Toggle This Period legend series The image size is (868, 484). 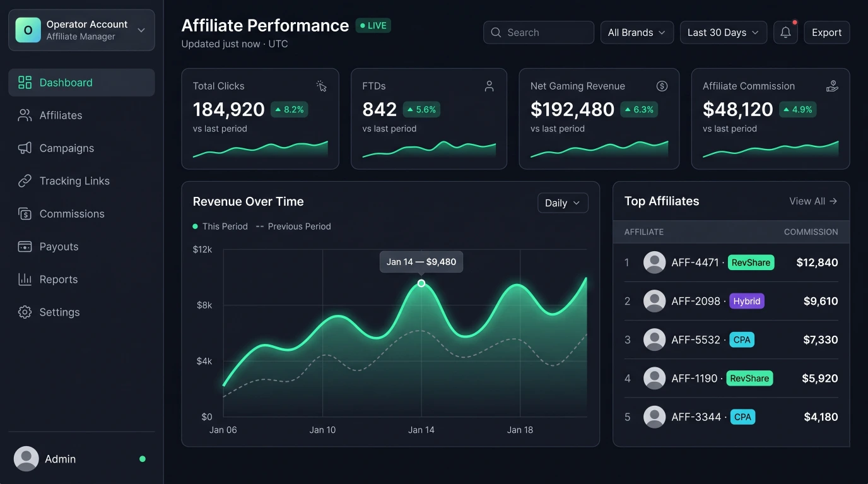pos(220,227)
